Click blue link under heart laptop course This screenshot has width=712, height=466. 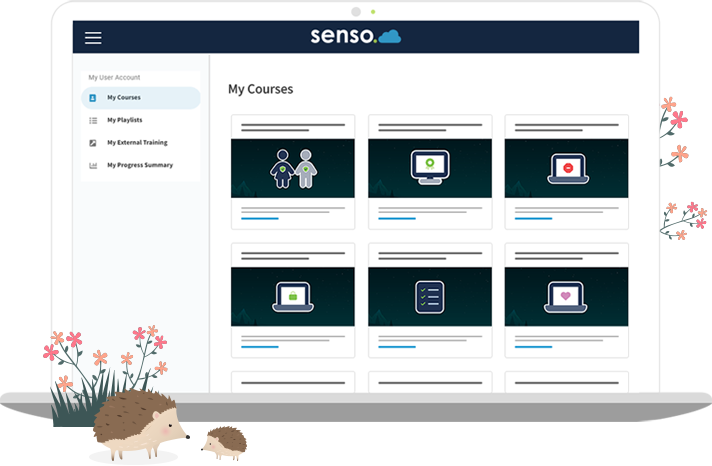point(534,347)
